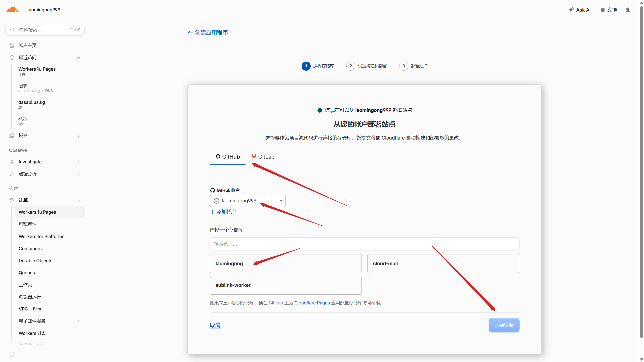The height and width of the screenshot is (362, 644).
Task: Click the 数据分析 chart icon
Action: (12, 174)
